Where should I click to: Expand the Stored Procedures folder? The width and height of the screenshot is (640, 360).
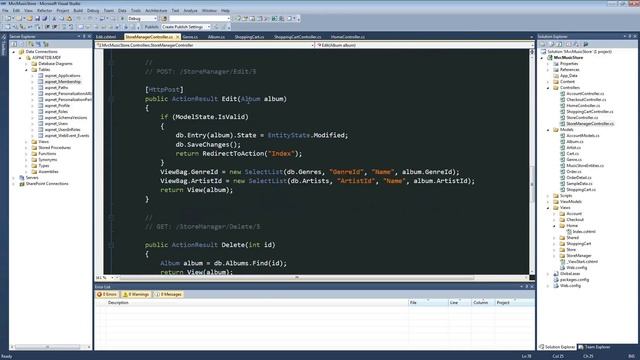pyautogui.click(x=27, y=148)
